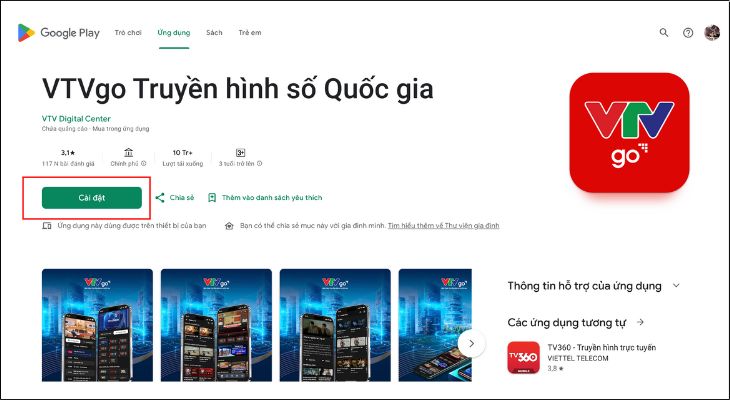Viewport: 730px width, 400px height.
Task: Switch to the Trò chơi tab
Action: (x=128, y=33)
